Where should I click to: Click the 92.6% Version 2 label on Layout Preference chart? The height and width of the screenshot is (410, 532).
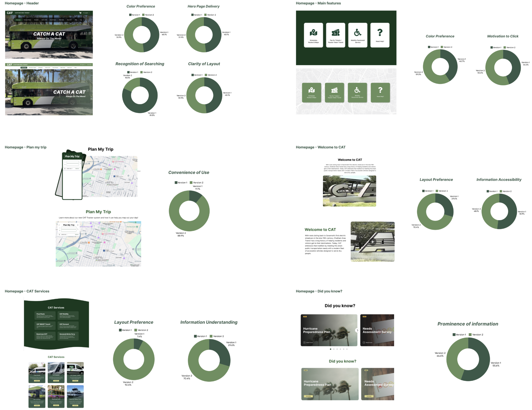click(x=128, y=383)
